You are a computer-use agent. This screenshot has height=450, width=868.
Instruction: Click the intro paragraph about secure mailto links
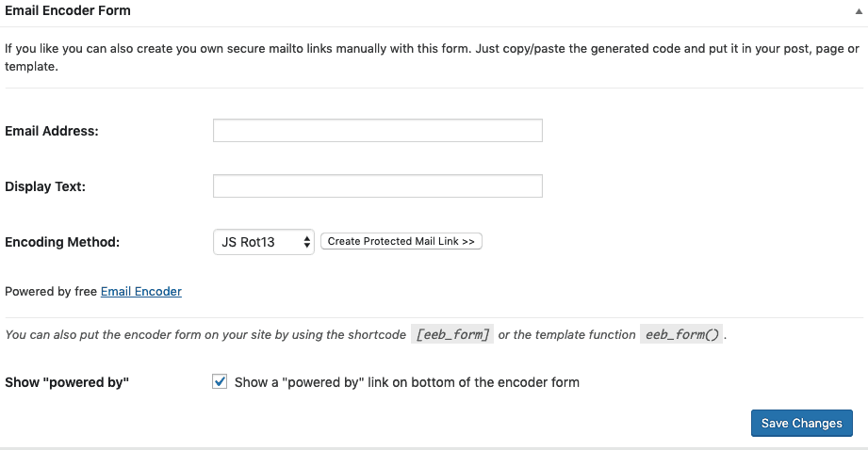point(432,57)
